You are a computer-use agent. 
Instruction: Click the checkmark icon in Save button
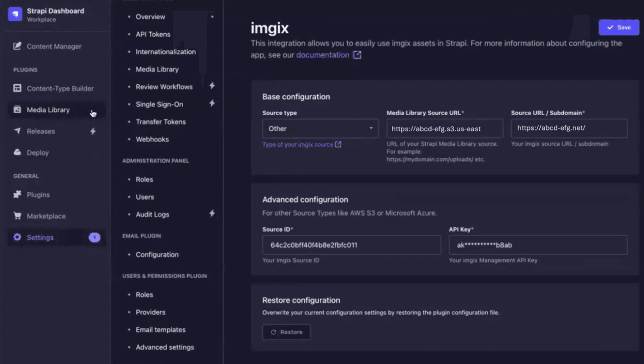[610, 27]
